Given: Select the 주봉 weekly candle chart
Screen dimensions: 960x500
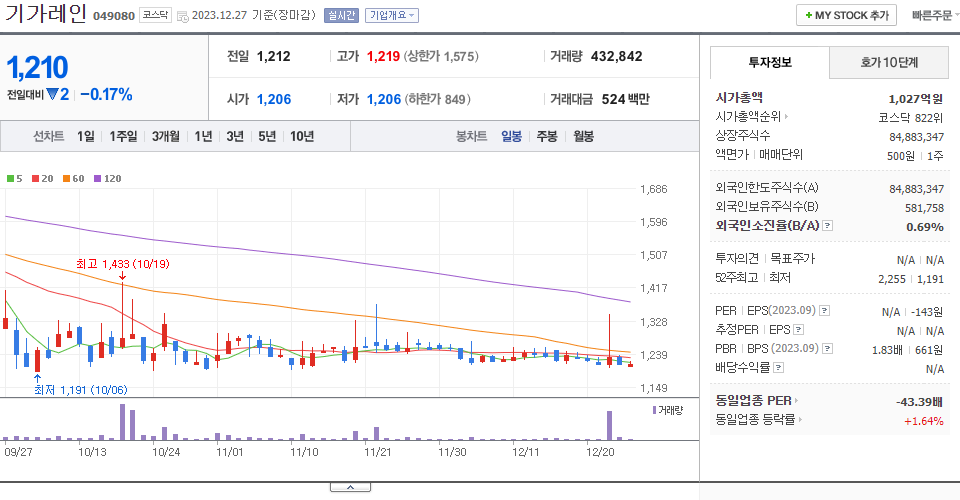Looking at the screenshot, I should (x=547, y=136).
